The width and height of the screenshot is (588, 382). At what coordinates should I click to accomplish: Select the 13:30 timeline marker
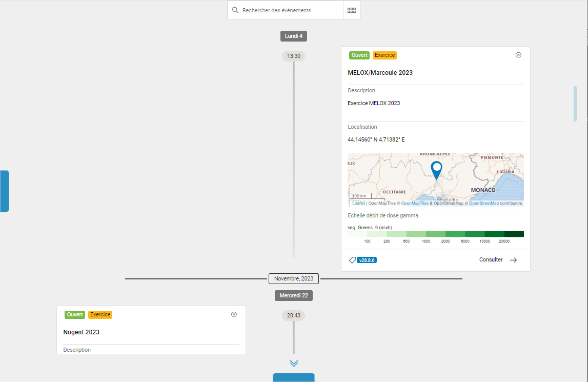tap(293, 56)
